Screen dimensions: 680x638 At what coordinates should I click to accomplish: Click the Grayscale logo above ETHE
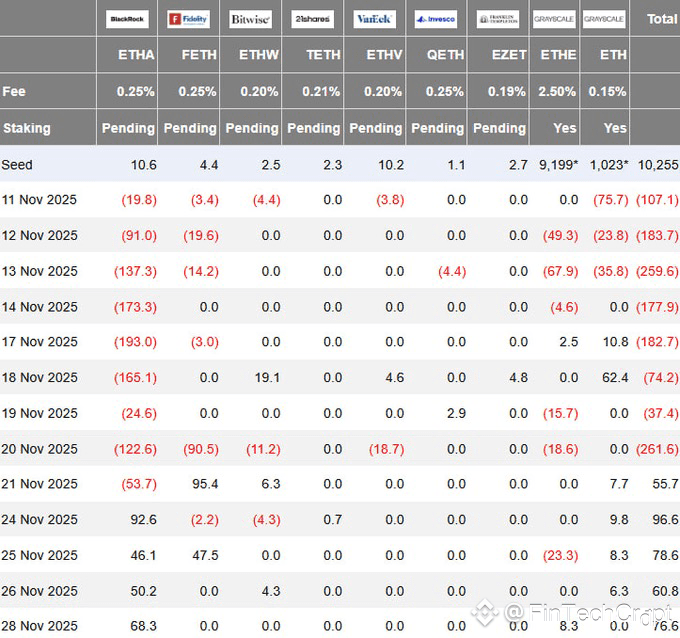(554, 19)
